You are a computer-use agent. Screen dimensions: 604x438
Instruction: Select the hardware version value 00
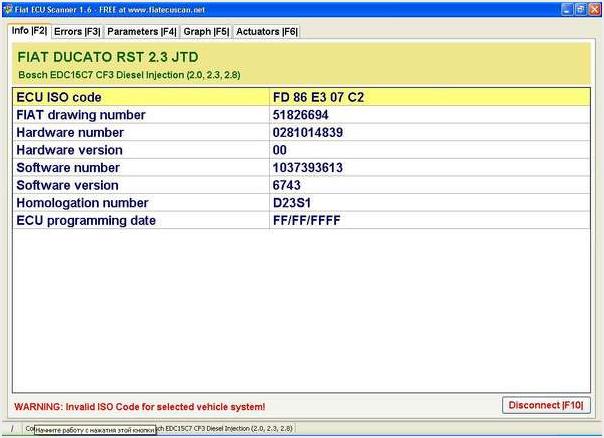280,150
